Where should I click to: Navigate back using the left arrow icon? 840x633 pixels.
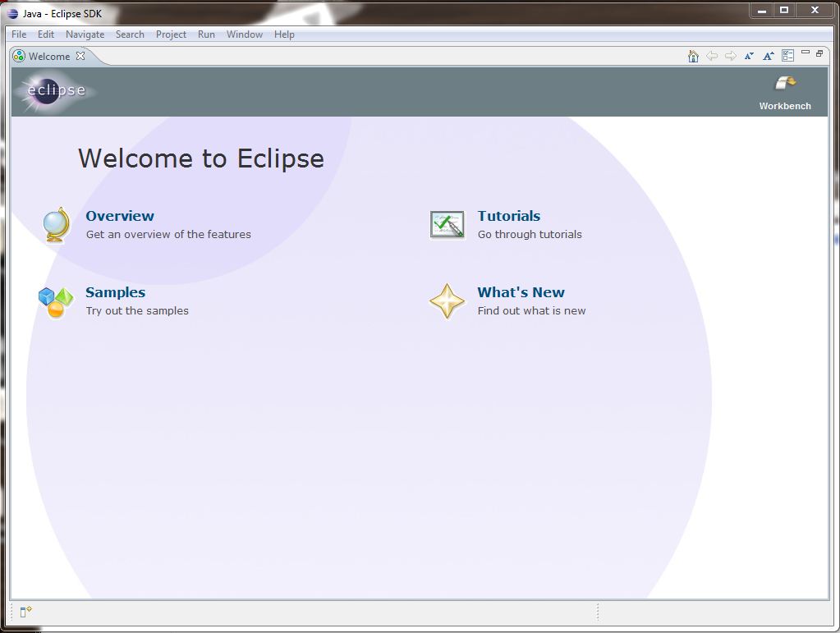[x=711, y=56]
